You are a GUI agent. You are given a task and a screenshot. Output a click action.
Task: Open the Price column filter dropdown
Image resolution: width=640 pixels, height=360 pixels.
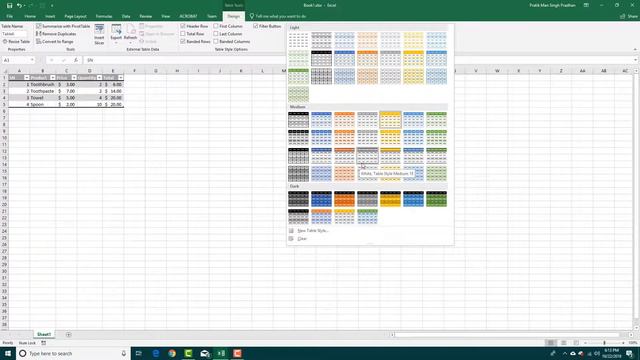click(x=74, y=78)
